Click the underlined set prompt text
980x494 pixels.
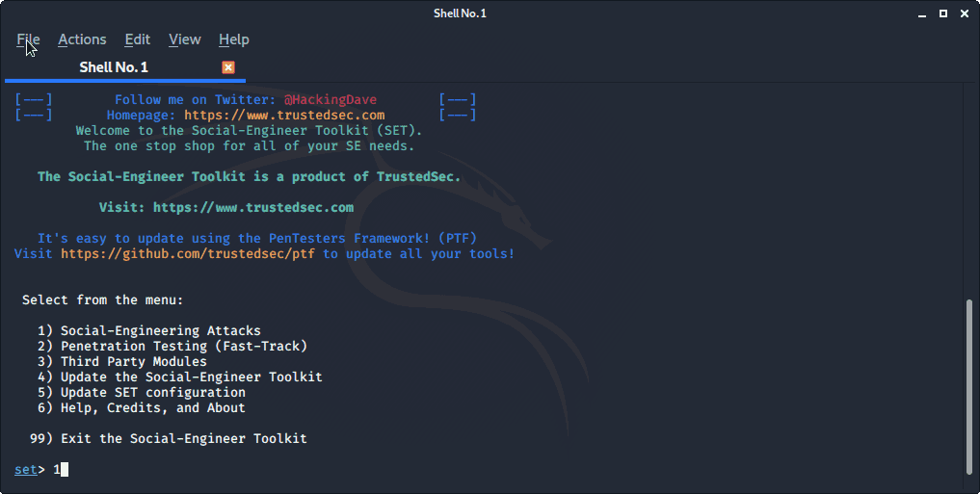[x=26, y=470]
